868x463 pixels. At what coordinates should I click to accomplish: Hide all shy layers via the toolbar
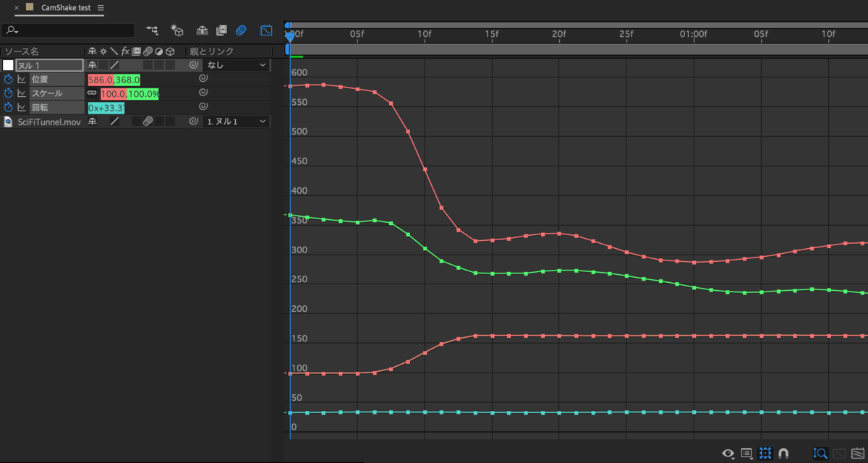203,30
